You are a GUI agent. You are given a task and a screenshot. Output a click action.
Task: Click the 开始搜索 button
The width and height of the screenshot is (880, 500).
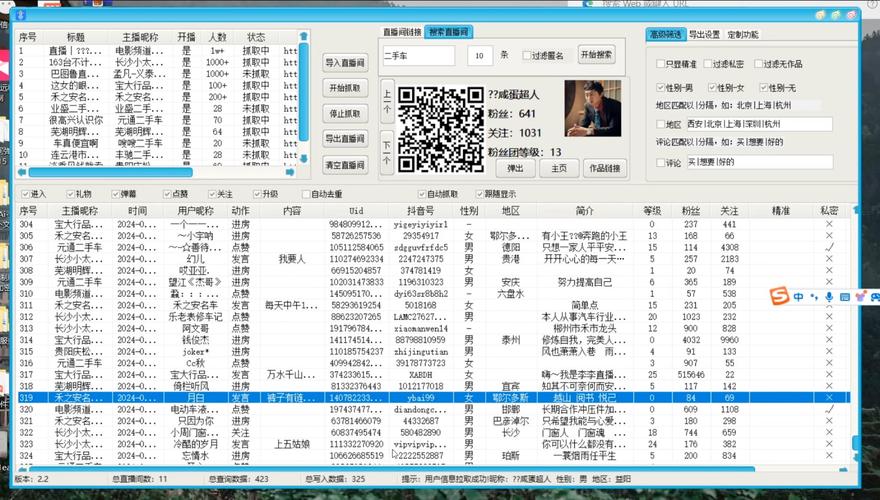(x=596, y=55)
